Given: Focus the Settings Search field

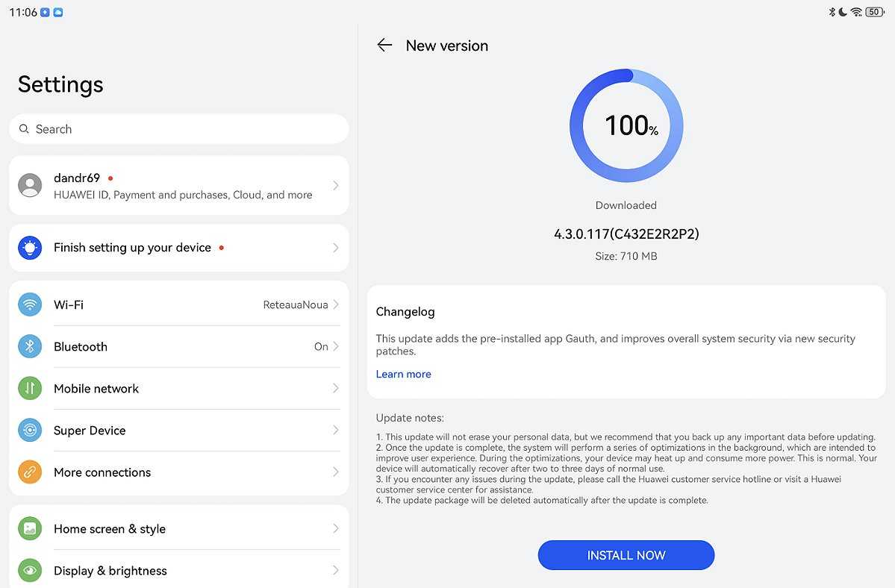Looking at the screenshot, I should pos(179,129).
